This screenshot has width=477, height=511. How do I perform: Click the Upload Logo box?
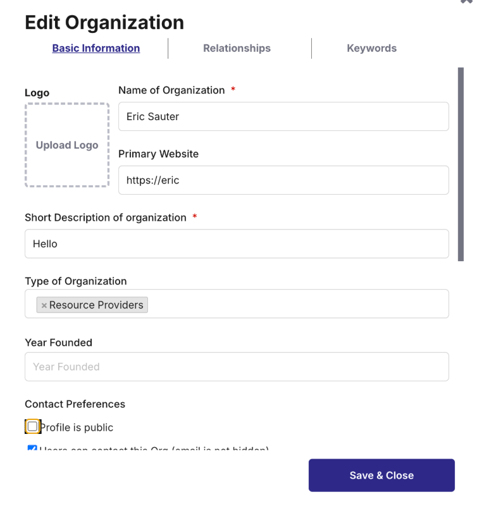click(67, 145)
